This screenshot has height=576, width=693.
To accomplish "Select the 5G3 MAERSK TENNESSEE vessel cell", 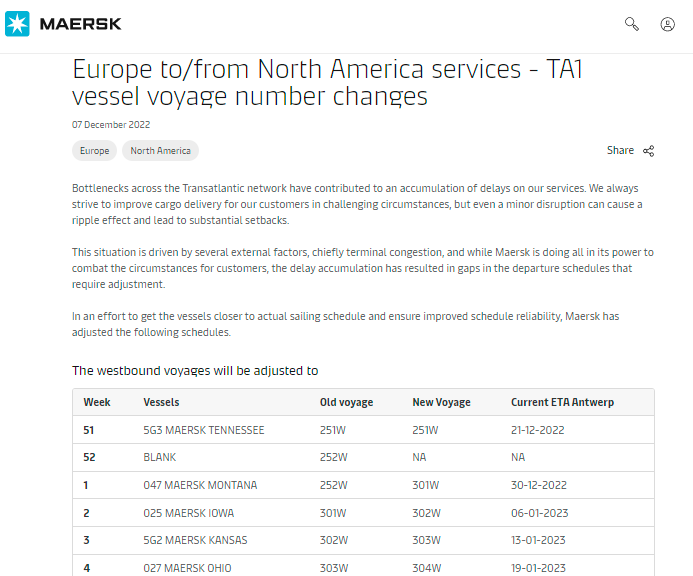I will 204,430.
